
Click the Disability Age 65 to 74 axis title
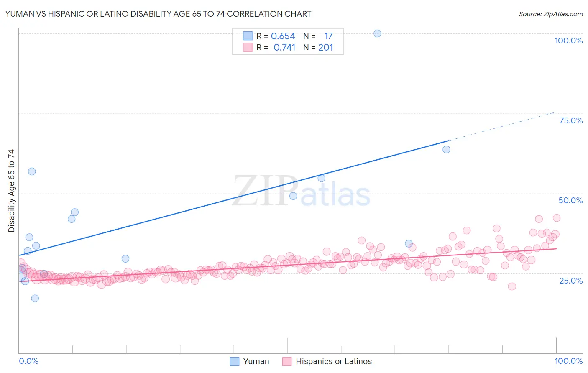pos(11,191)
